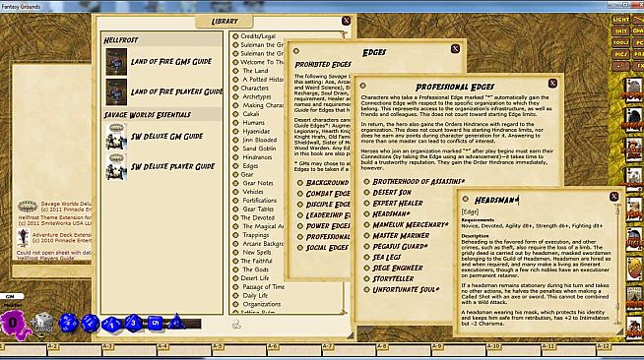644x360 pixels.
Task: Click the Headsman* title field
Action: coord(496,200)
